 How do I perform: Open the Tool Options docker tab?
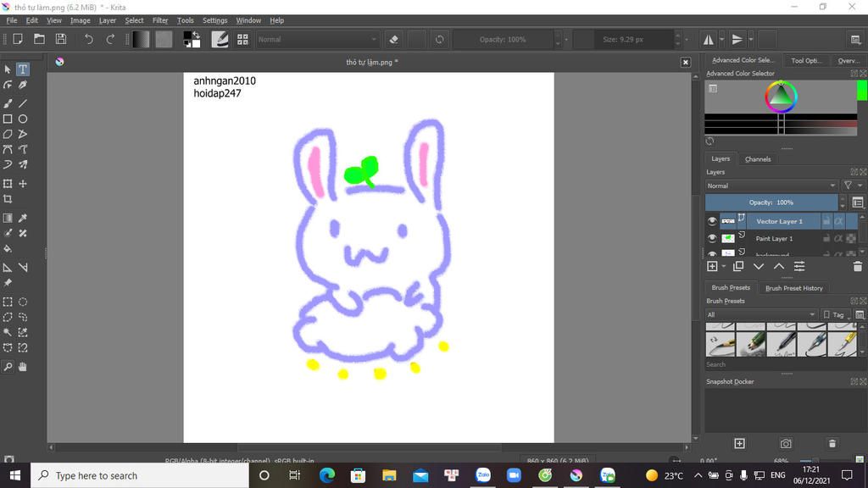coord(806,60)
